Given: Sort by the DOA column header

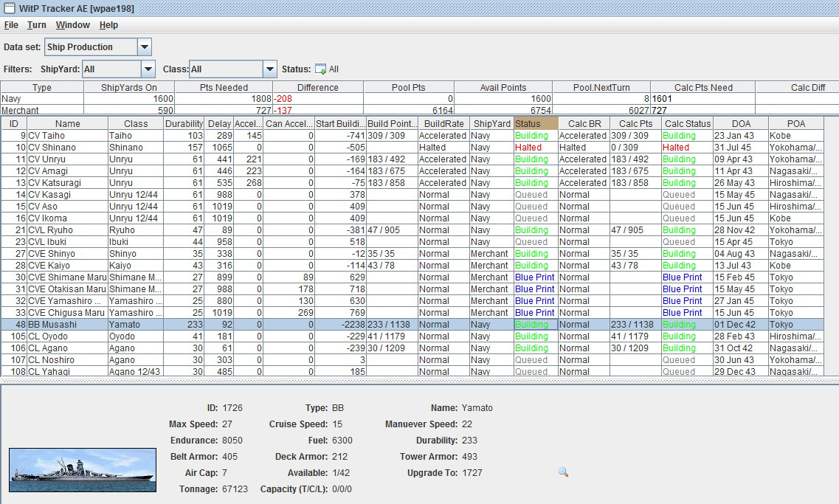Looking at the screenshot, I should [x=741, y=123].
